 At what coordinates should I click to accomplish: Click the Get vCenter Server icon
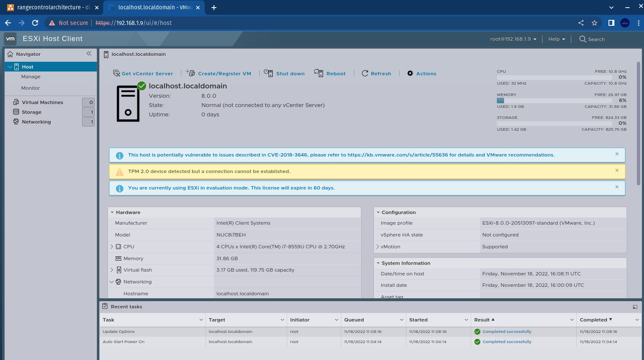click(117, 73)
